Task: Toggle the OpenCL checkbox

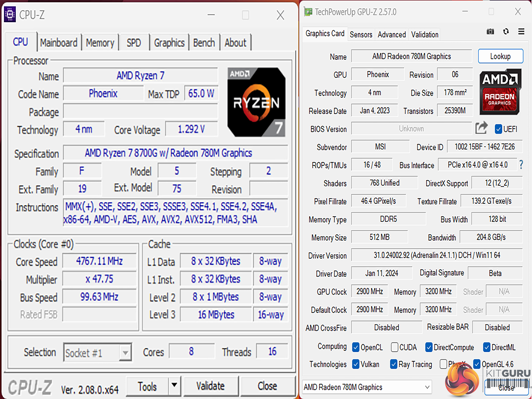Action: coord(356,347)
